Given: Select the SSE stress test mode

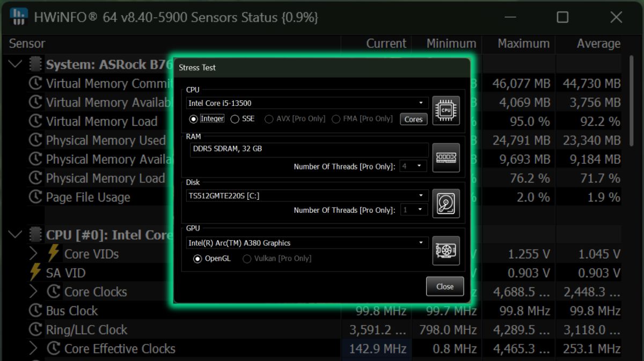Looking at the screenshot, I should tap(235, 119).
